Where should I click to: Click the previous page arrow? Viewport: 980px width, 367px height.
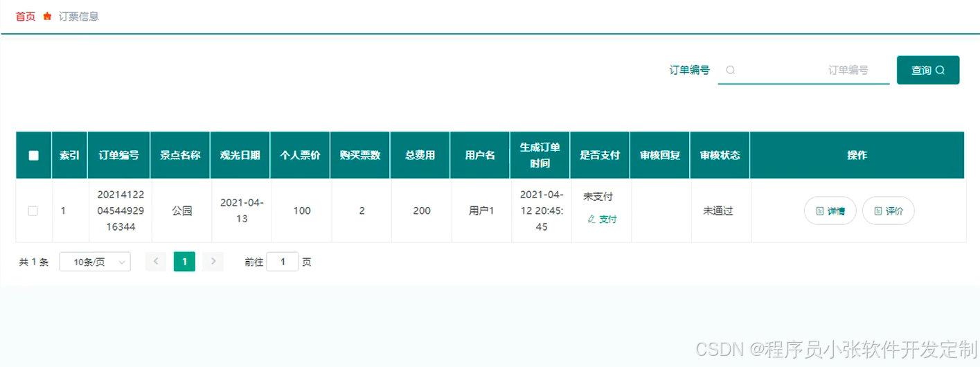pos(155,261)
